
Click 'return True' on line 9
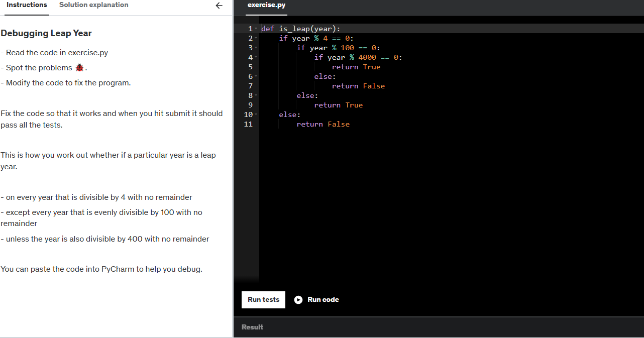339,105
